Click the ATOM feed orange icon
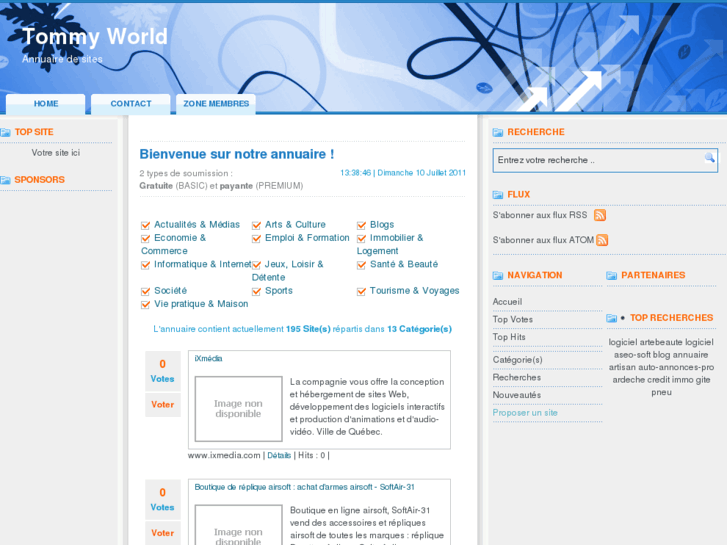 (x=602, y=240)
